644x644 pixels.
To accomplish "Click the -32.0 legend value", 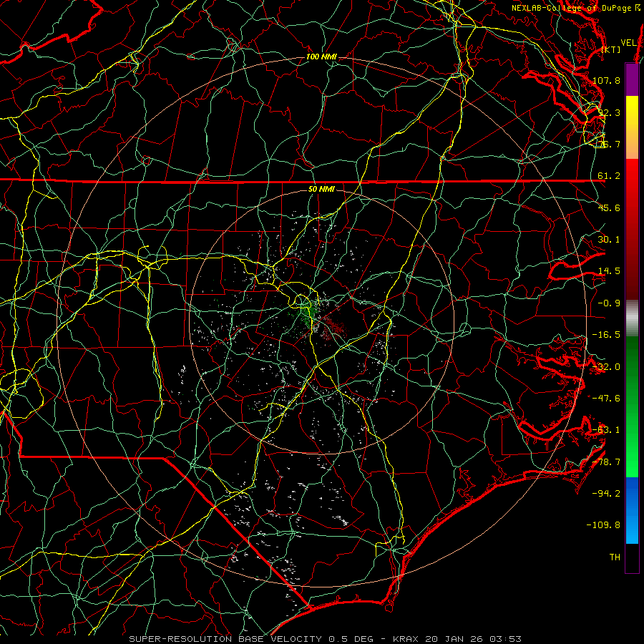I will point(606,367).
